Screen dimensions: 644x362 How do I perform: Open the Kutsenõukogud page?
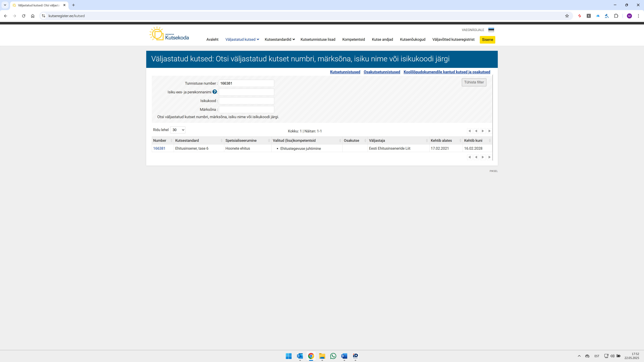click(x=413, y=40)
